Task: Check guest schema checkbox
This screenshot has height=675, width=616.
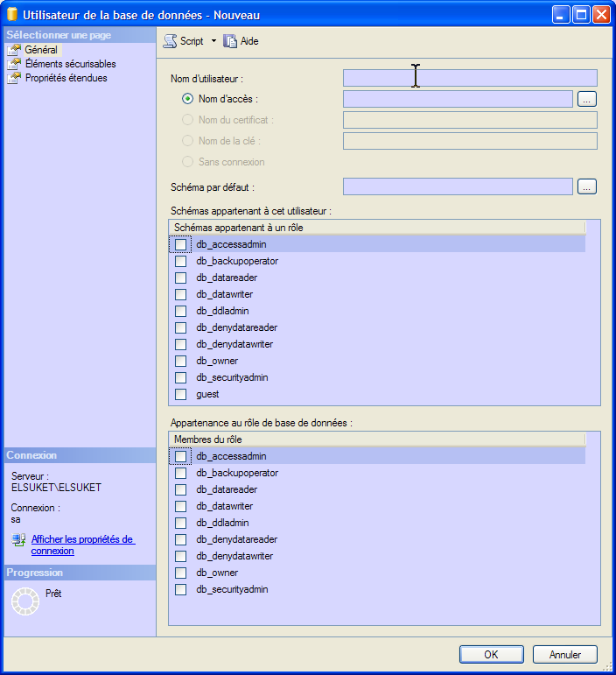Action: 180,395
